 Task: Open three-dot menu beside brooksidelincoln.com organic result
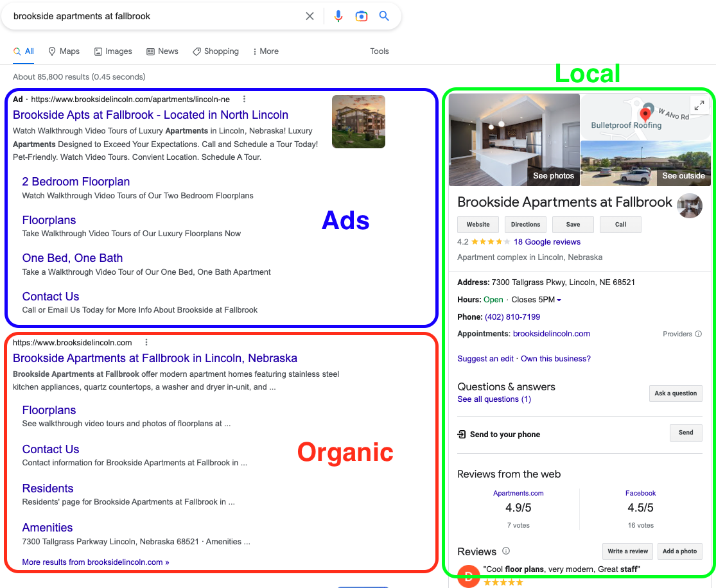click(x=146, y=342)
